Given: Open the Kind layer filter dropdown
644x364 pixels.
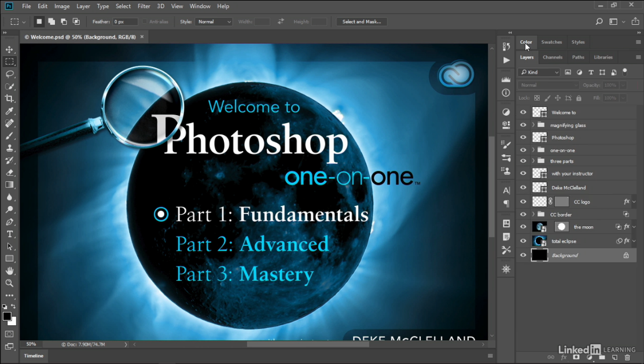Looking at the screenshot, I should [x=539, y=72].
